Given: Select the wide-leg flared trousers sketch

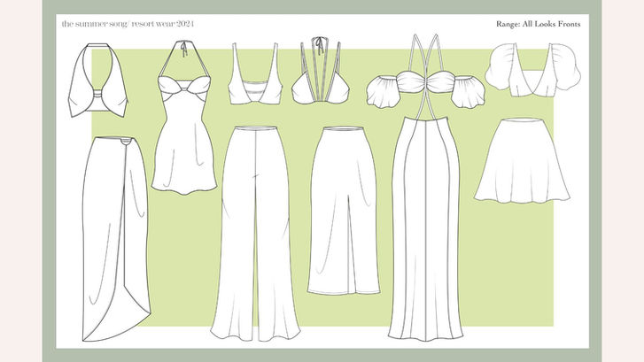Looking at the screenshot, I should 255,234.
